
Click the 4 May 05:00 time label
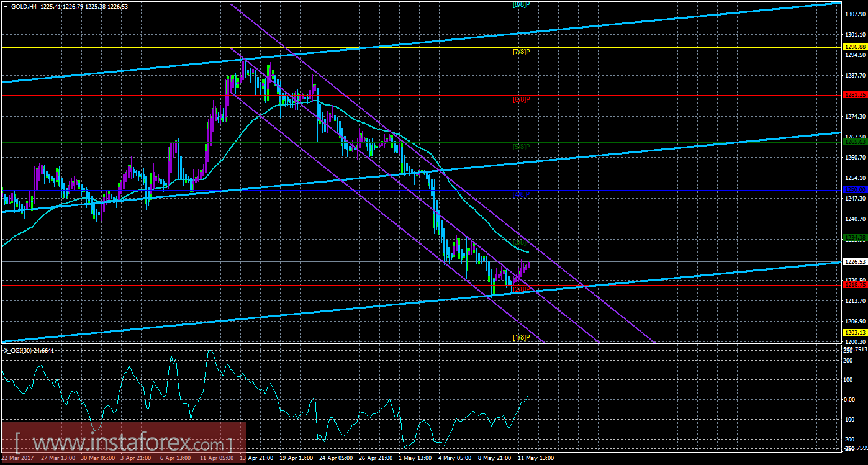[455, 458]
